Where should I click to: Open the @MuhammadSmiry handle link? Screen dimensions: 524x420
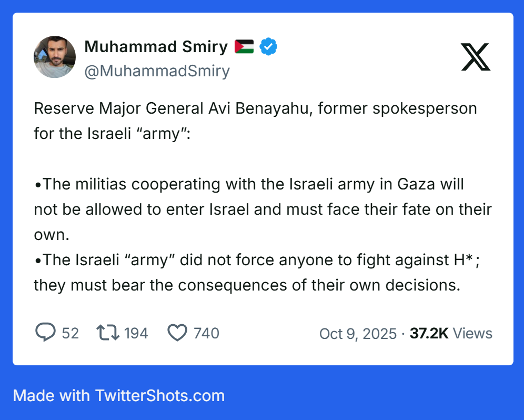(x=157, y=71)
